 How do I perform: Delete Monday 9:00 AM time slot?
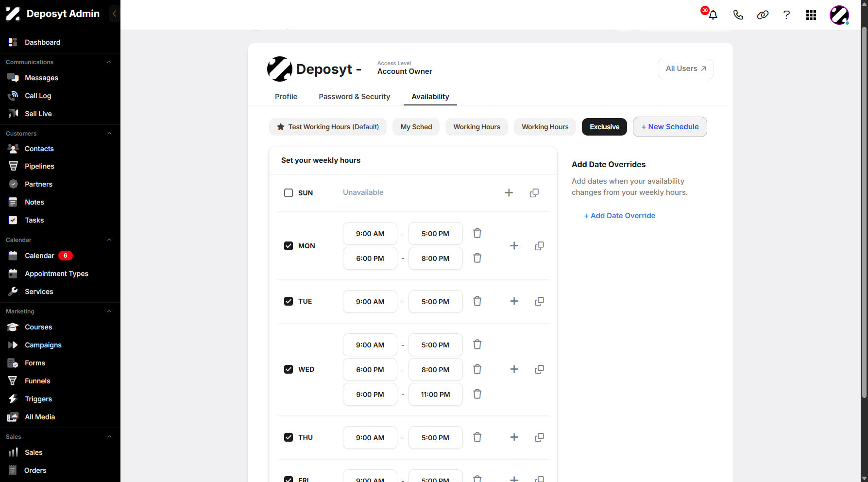click(x=477, y=233)
